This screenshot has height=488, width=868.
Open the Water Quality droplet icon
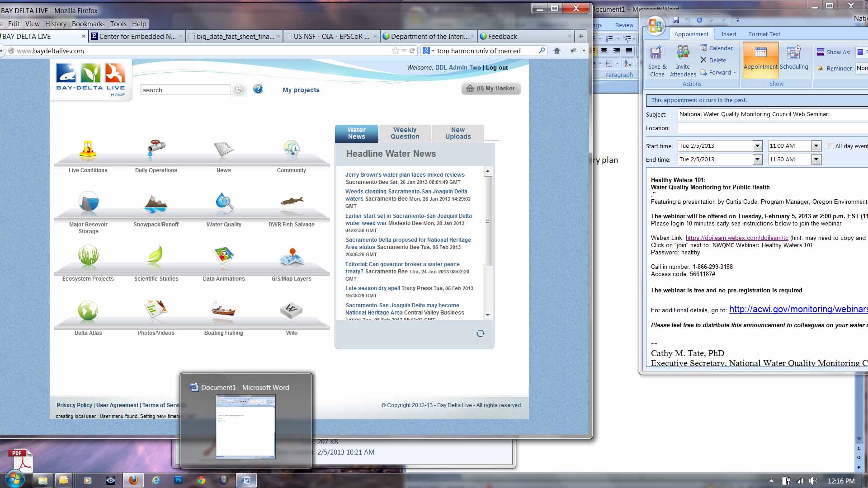tap(224, 202)
